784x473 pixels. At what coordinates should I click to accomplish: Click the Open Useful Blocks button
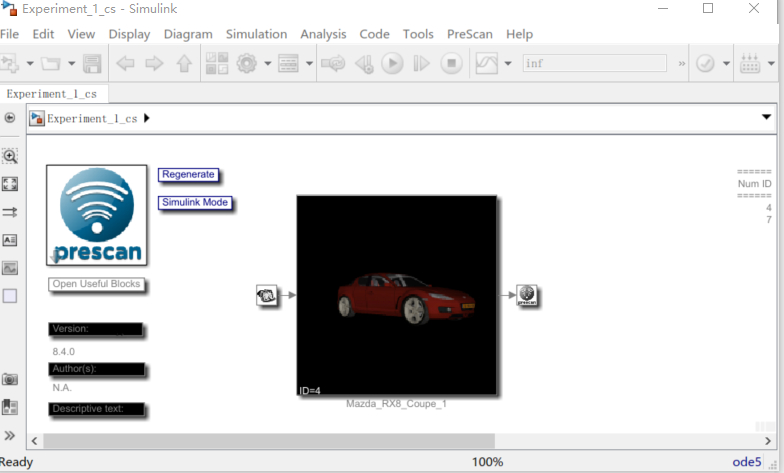pyautogui.click(x=96, y=284)
